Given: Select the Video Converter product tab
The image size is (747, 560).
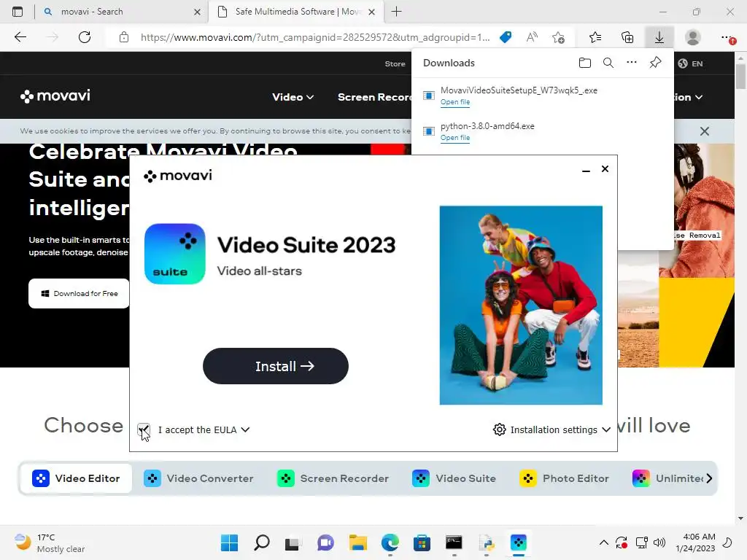Looking at the screenshot, I should [x=198, y=478].
